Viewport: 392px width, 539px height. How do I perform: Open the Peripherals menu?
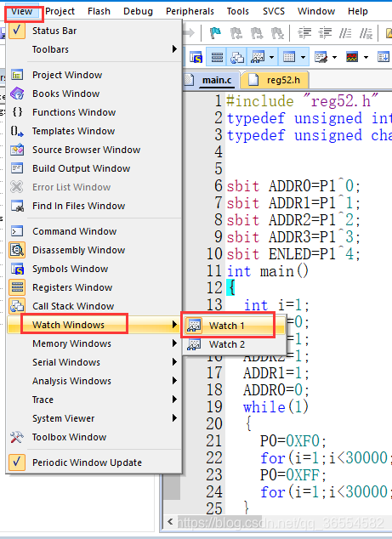(x=190, y=11)
